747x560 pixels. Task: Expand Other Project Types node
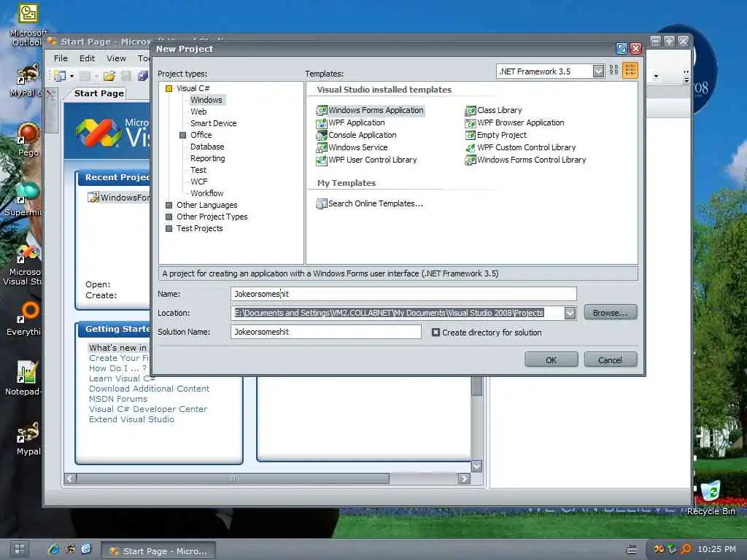[x=169, y=217]
